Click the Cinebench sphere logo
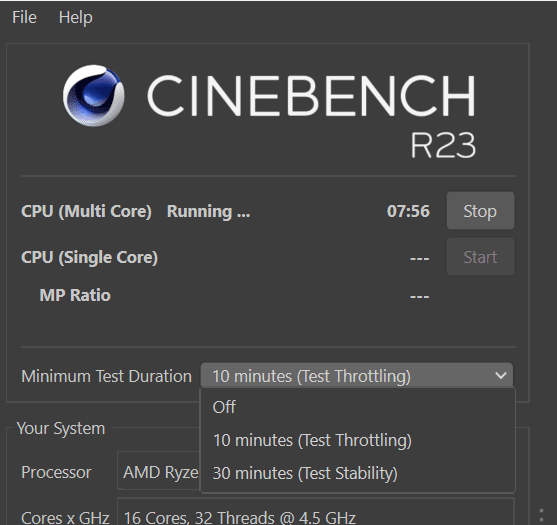The height and width of the screenshot is (525, 557). coord(94,95)
